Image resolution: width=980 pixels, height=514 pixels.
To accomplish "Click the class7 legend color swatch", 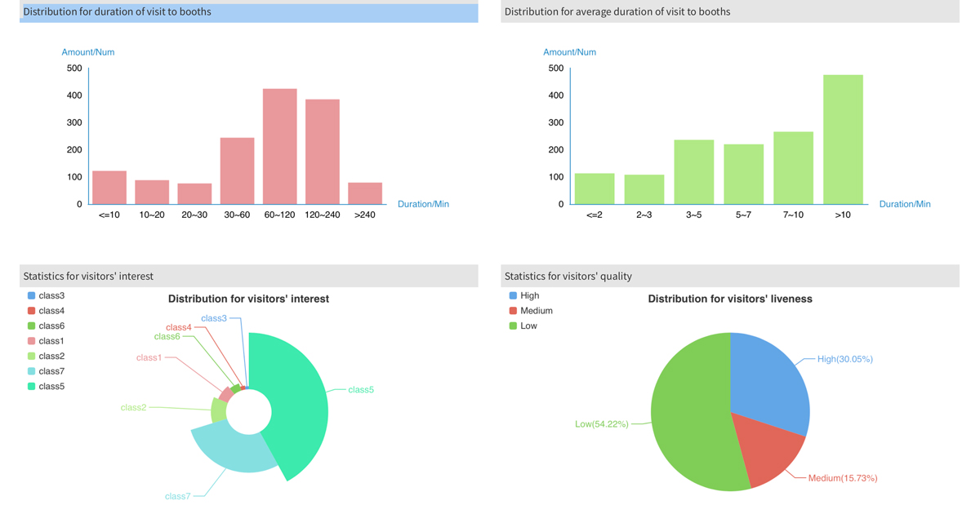I will pos(32,371).
